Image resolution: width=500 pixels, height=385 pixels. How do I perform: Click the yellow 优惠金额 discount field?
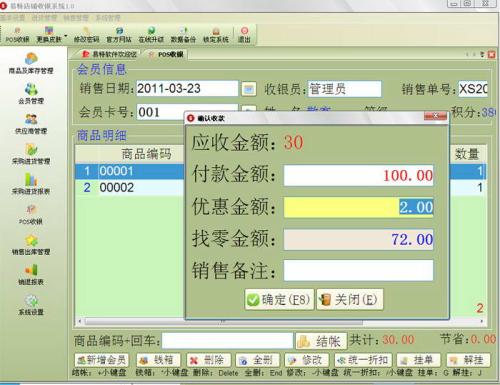coord(358,207)
